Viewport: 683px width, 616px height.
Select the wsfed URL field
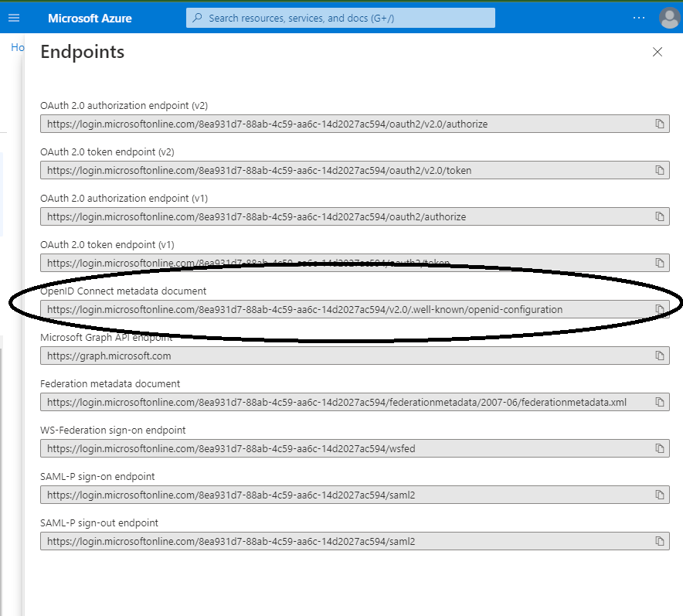[x=355, y=448]
